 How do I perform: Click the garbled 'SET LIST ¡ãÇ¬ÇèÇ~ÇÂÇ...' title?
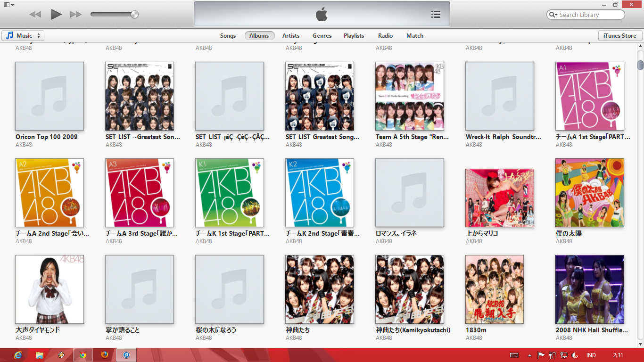232,137
